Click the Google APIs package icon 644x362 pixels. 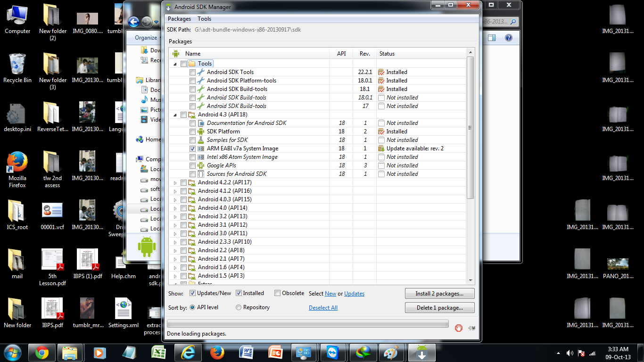[x=201, y=165]
